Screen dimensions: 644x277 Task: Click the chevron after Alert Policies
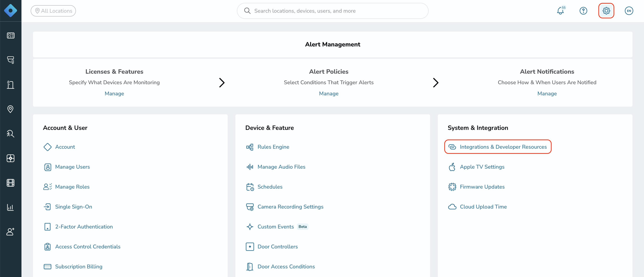pyautogui.click(x=435, y=82)
